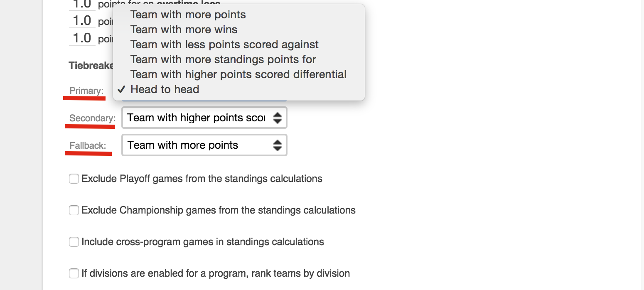Check "Exclude Championship games from the standings calculations"
The width and height of the screenshot is (644, 290).
coord(74,210)
